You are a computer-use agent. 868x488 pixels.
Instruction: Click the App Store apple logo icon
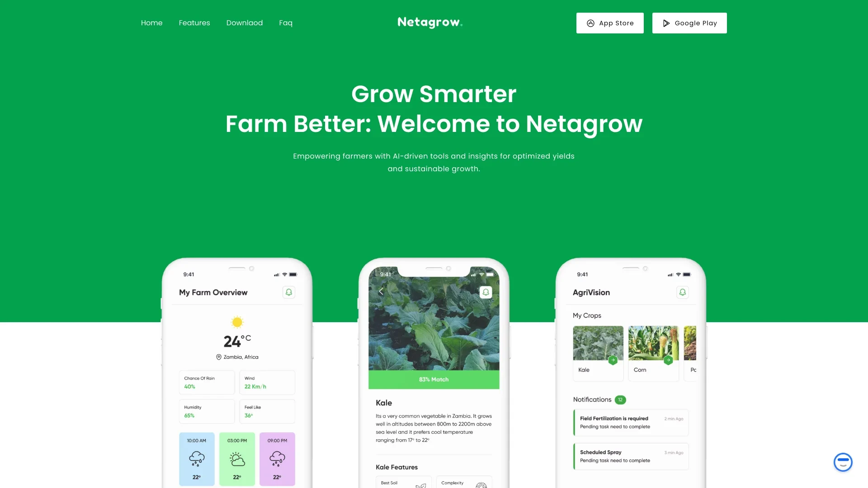coord(591,23)
